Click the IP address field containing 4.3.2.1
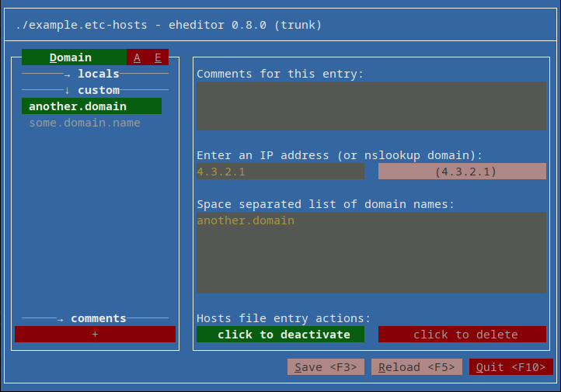561x392 pixels. [280, 172]
